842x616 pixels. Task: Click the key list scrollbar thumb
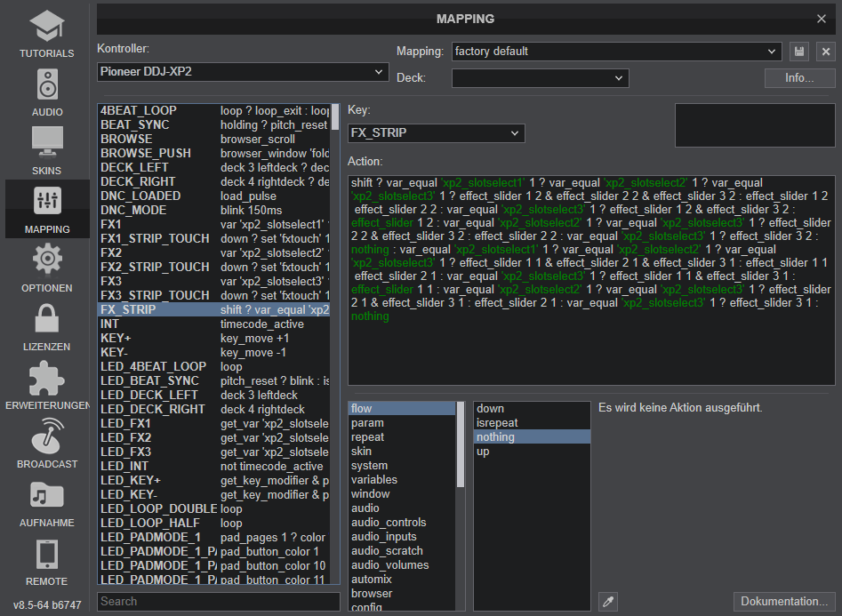tap(335, 117)
